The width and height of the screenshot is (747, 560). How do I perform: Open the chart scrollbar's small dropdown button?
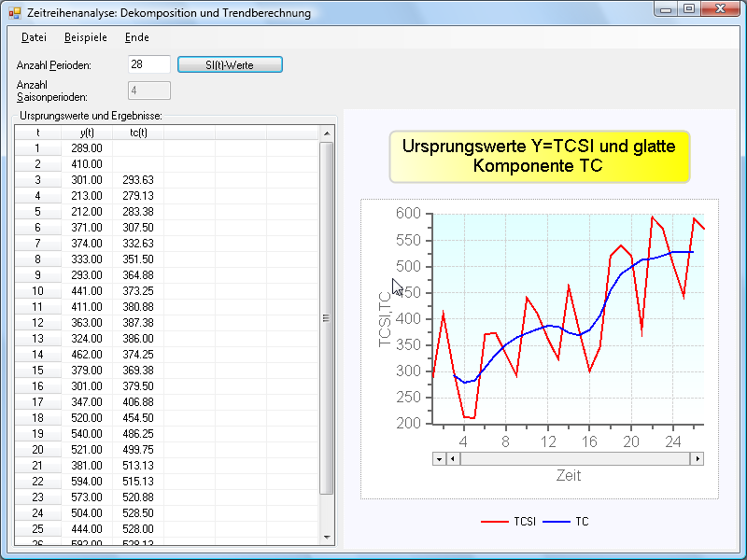[439, 458]
